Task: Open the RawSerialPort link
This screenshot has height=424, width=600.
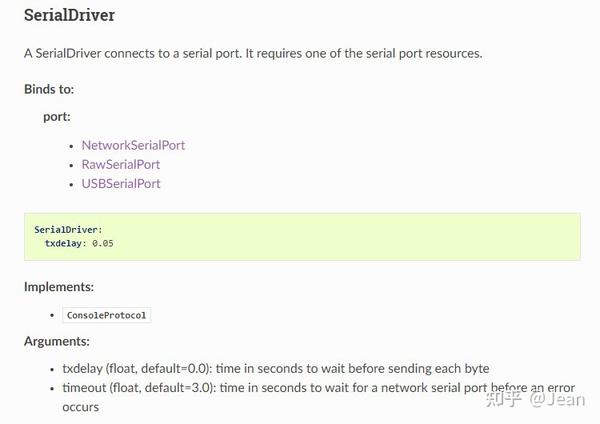Action: (120, 164)
